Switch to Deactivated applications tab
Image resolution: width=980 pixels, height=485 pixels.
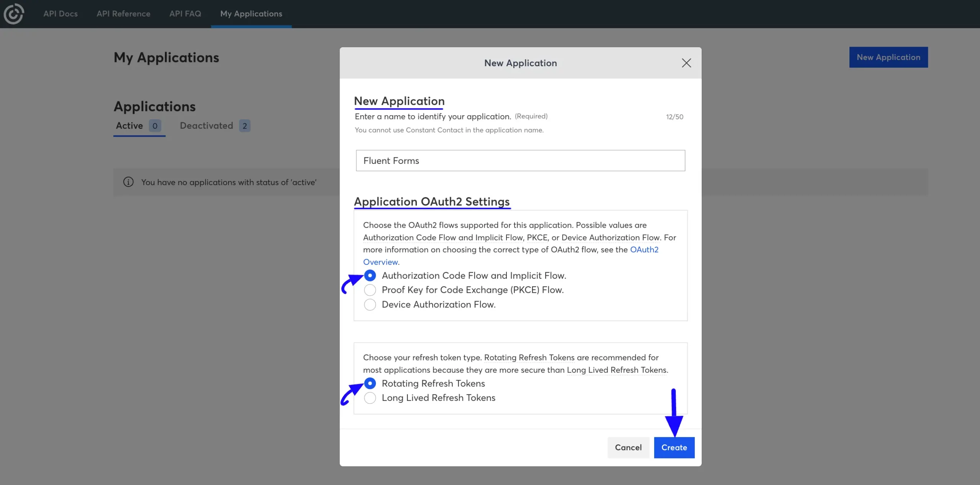click(207, 126)
